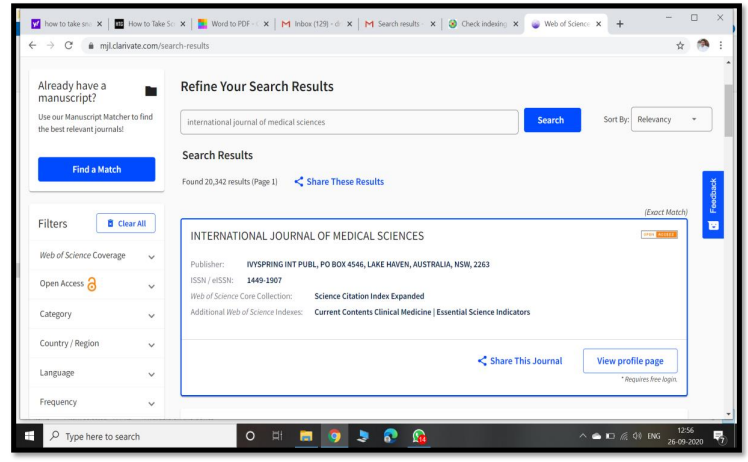Bookmark this page with the star icon

click(x=681, y=45)
